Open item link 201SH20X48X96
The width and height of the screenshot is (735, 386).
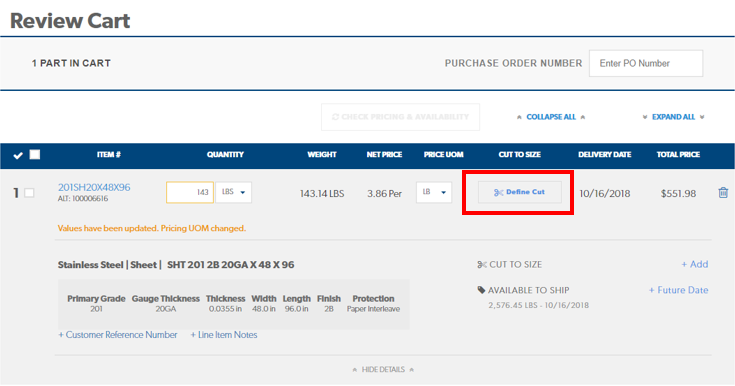(94, 187)
